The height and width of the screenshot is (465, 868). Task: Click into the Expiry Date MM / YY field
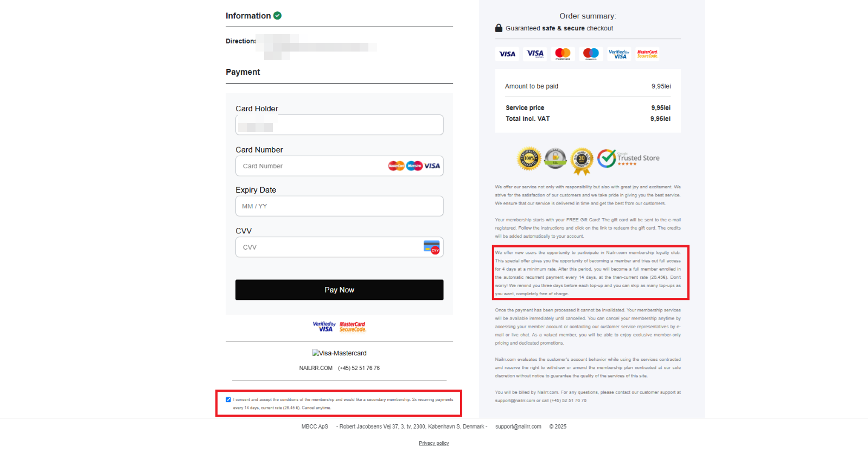click(340, 206)
